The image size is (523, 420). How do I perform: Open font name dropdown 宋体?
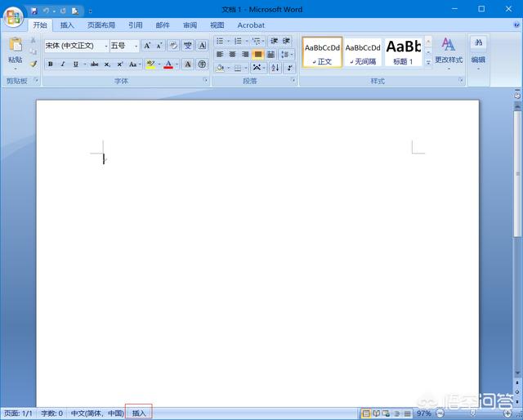106,46
